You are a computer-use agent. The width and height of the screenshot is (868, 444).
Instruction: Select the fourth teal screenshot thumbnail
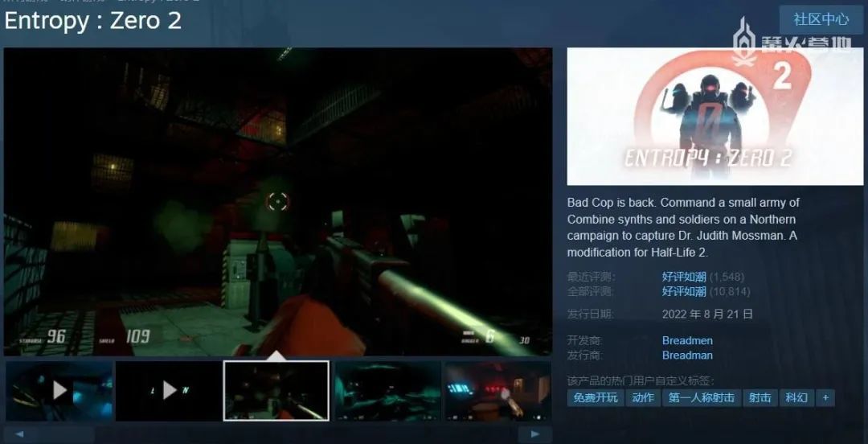[388, 391]
